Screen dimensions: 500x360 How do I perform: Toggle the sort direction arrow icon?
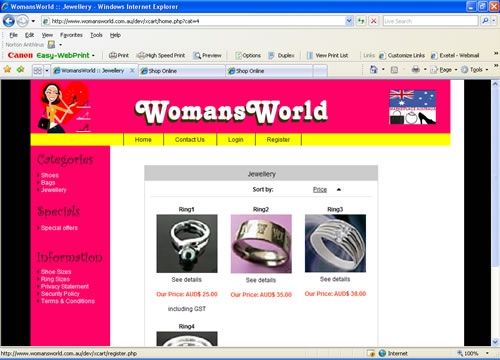click(x=339, y=190)
